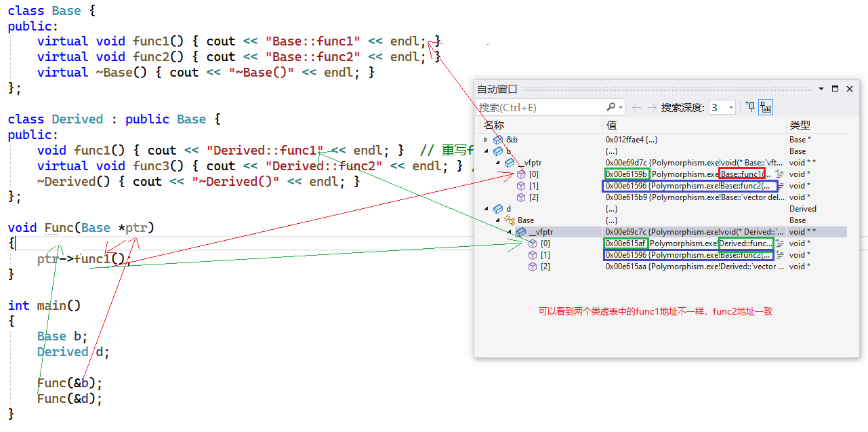Click go-to-source icon in Derived::func value row
The height and width of the screenshot is (432, 868).
click(x=779, y=243)
